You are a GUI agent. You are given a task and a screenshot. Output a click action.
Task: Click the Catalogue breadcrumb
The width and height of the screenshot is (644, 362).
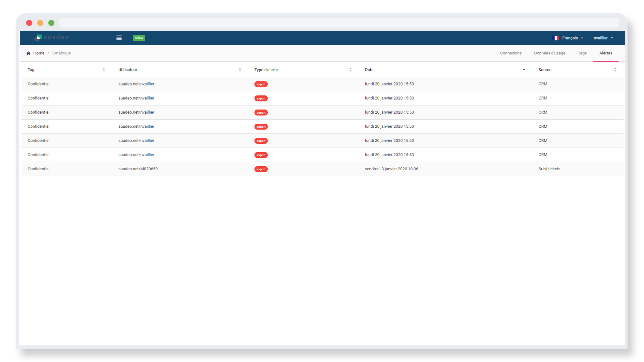[61, 53]
